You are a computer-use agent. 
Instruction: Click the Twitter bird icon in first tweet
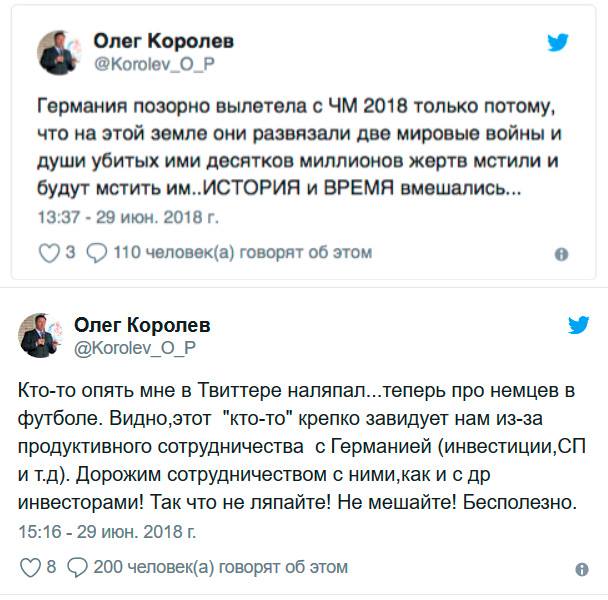click(558, 43)
